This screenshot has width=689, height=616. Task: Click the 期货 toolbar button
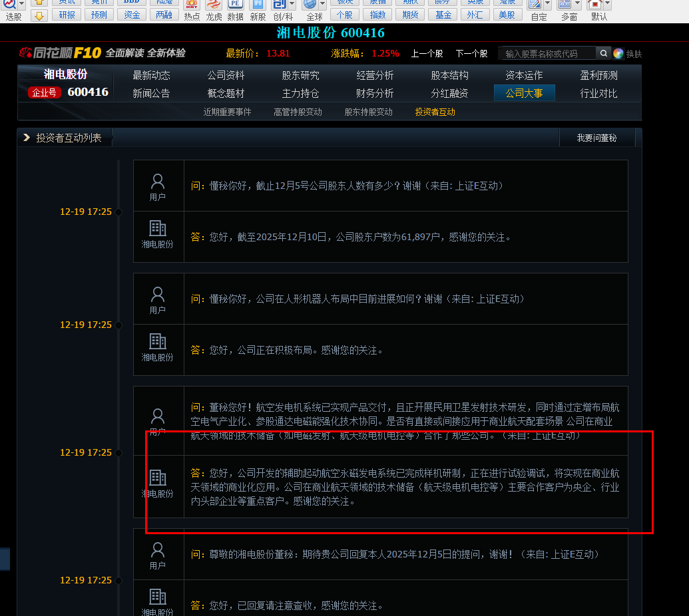click(411, 15)
